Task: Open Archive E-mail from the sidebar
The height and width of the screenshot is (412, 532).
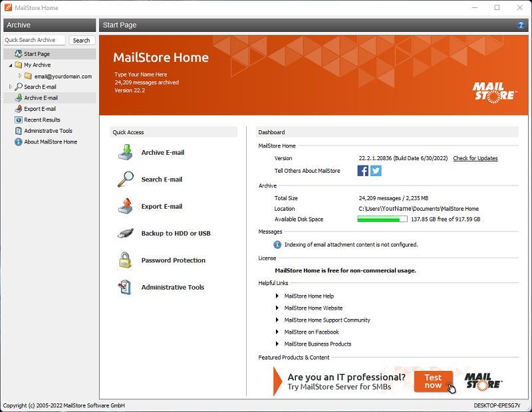Action: click(41, 98)
